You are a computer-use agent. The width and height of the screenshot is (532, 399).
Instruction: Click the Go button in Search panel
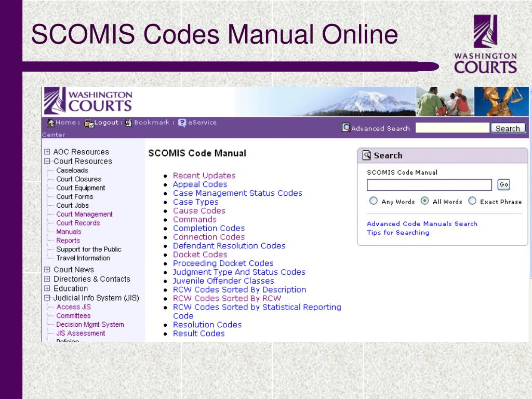pos(504,184)
